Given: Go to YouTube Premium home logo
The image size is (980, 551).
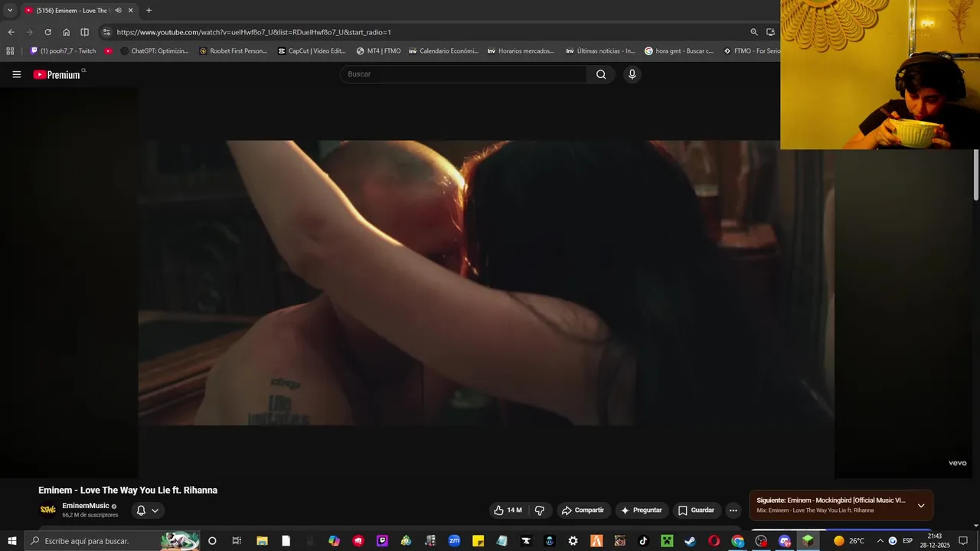Looking at the screenshot, I should (x=57, y=74).
